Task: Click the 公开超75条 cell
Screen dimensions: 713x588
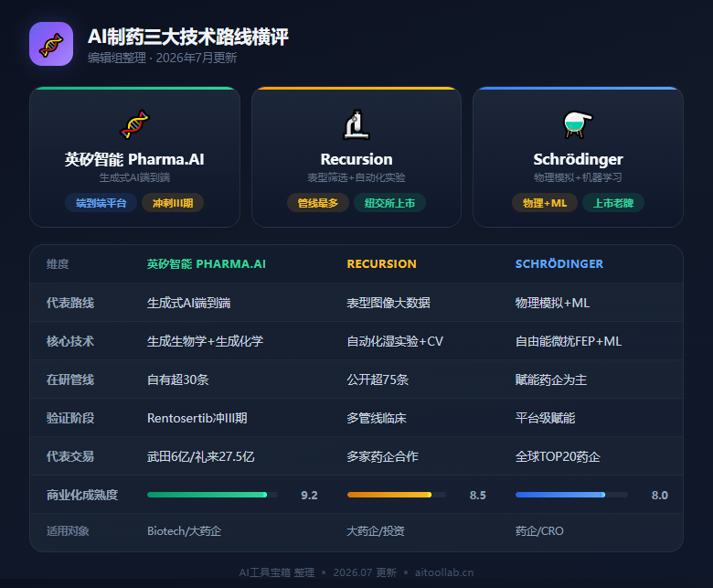Action: tap(378, 380)
